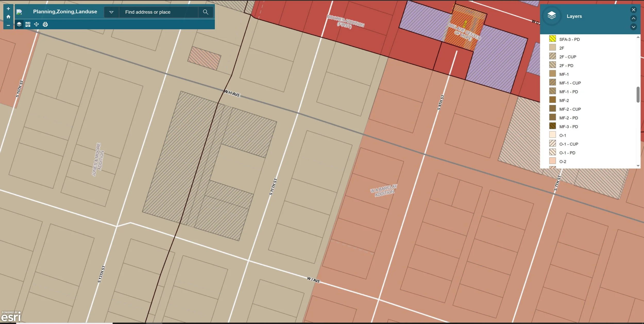The width and height of the screenshot is (644, 324).
Task: Select the MF-2 - CUP legend entry
Action: (570, 109)
